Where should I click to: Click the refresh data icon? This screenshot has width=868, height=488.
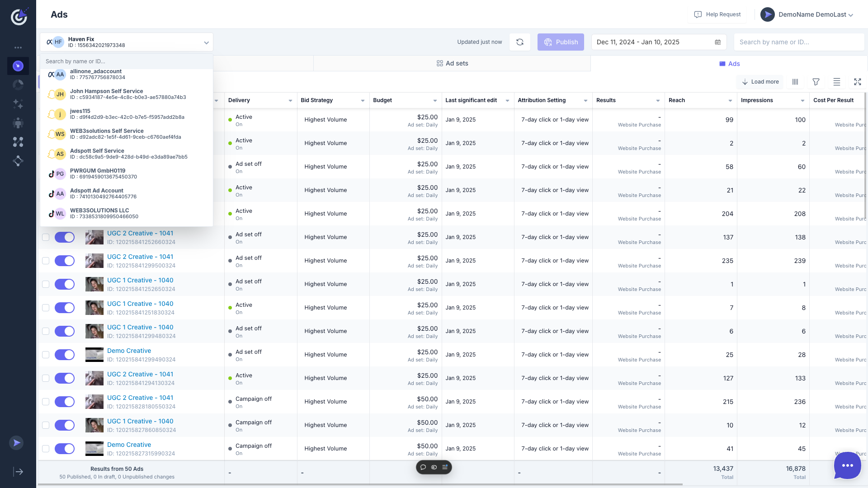click(x=520, y=42)
